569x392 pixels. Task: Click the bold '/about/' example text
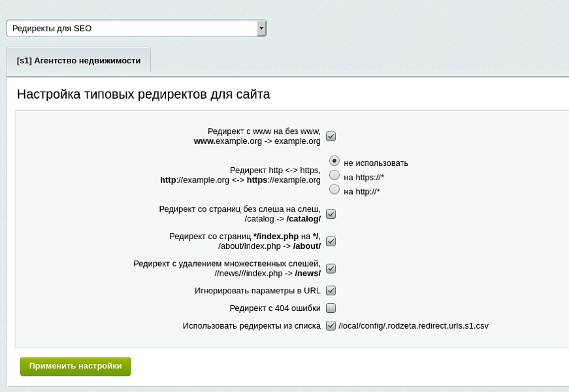(x=308, y=246)
